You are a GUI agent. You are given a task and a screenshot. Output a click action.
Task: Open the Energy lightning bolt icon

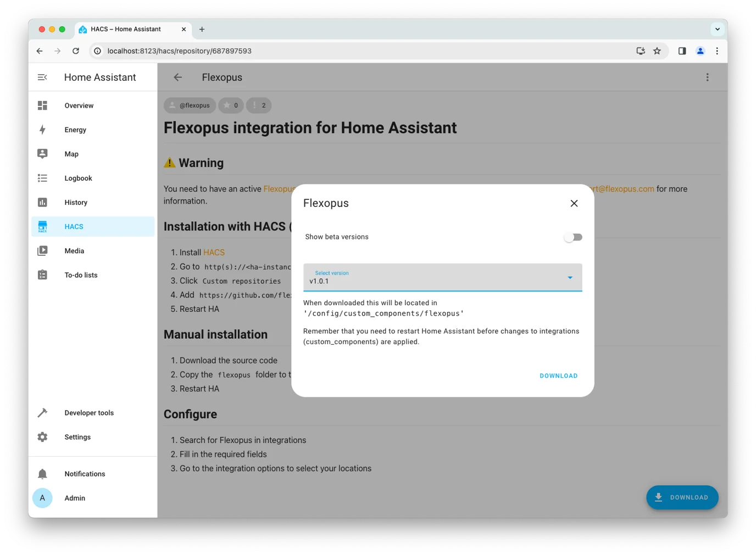tap(42, 130)
